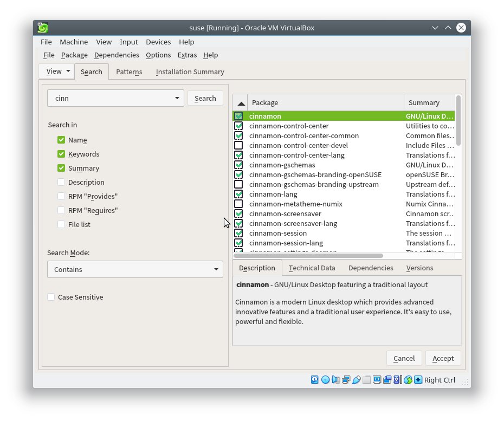
Task: Switch to the Patterns tab
Action: point(129,72)
